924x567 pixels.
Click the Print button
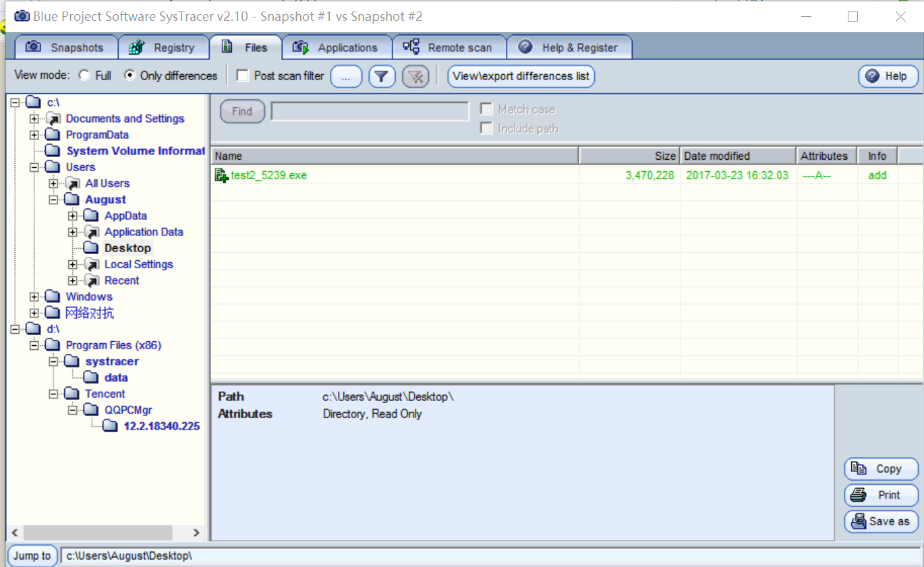pos(881,496)
